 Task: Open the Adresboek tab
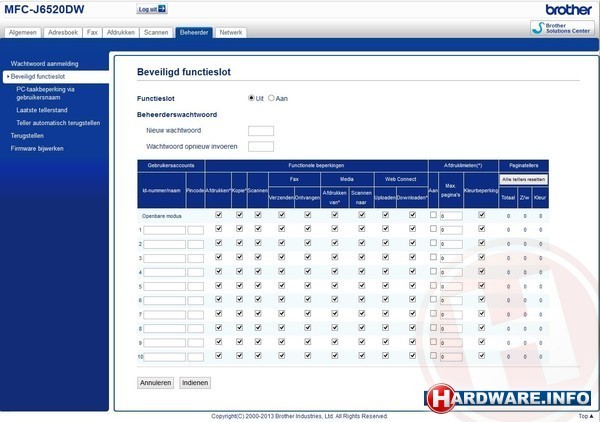(63, 33)
